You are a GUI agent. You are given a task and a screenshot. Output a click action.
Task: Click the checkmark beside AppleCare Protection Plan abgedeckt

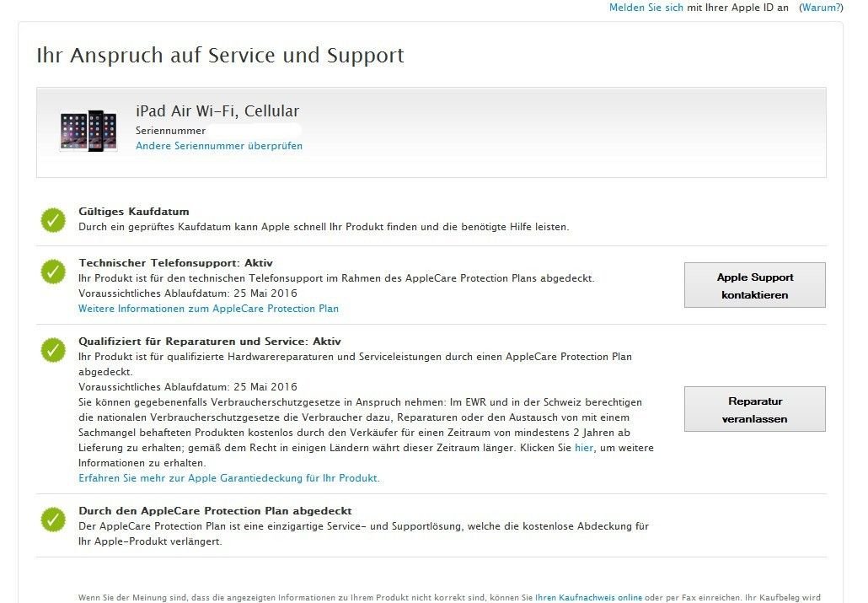[53, 520]
